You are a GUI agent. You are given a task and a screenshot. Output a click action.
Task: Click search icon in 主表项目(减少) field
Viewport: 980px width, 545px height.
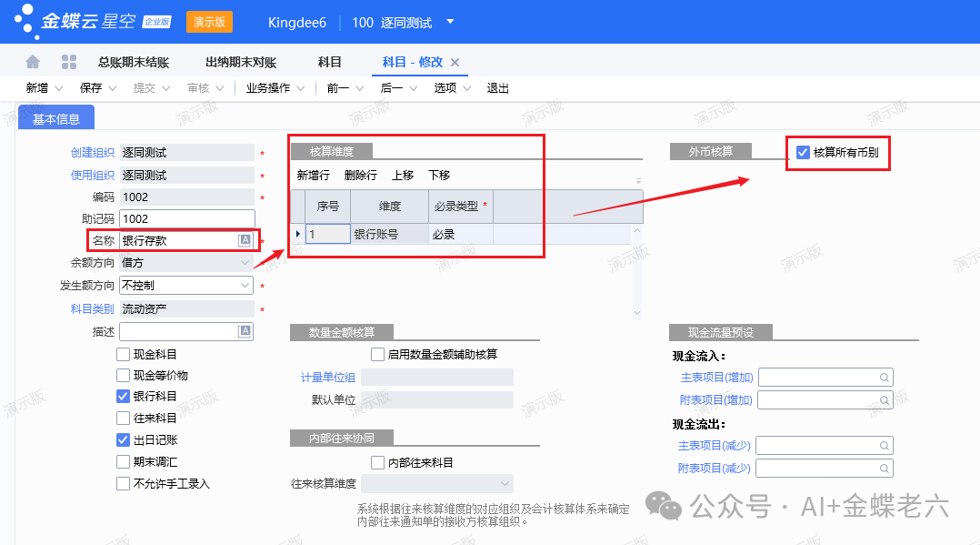click(x=883, y=446)
